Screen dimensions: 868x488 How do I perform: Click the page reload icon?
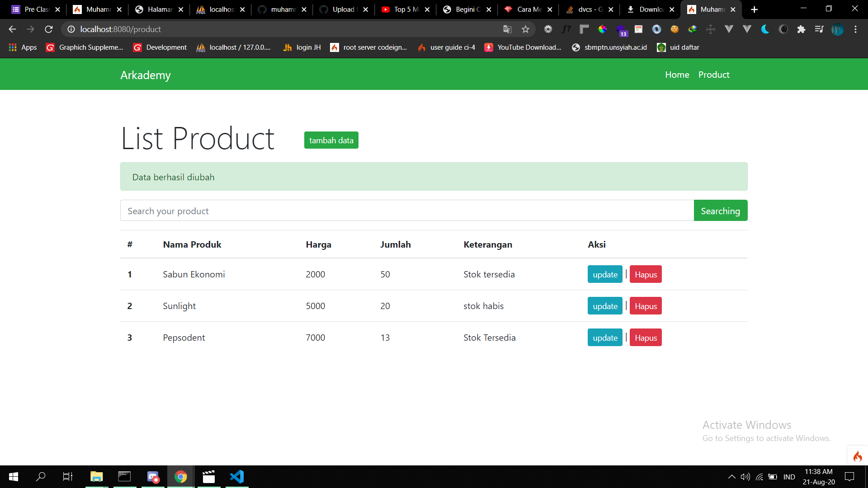48,29
